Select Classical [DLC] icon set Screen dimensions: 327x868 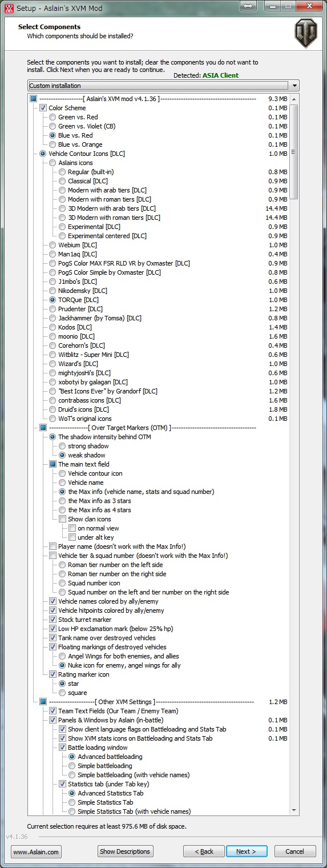63,181
